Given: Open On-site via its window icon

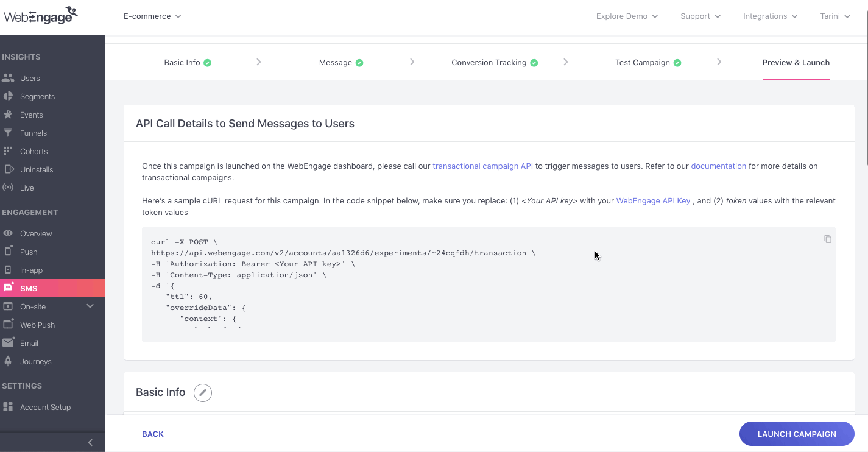Looking at the screenshot, I should pos(8,306).
